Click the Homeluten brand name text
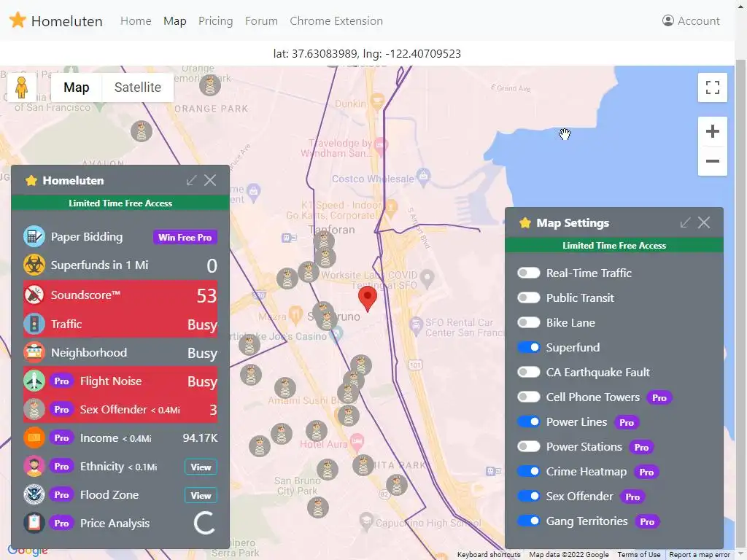747x560 pixels. tap(66, 21)
